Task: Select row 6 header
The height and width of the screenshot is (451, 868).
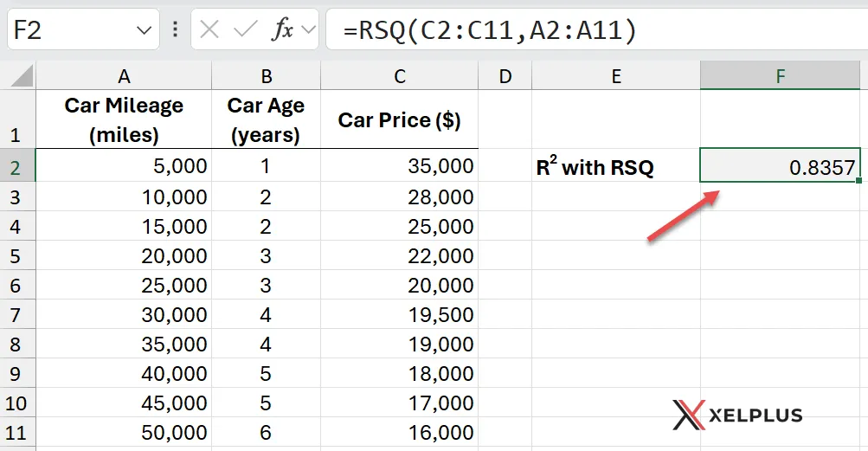Action: pyautogui.click(x=17, y=285)
